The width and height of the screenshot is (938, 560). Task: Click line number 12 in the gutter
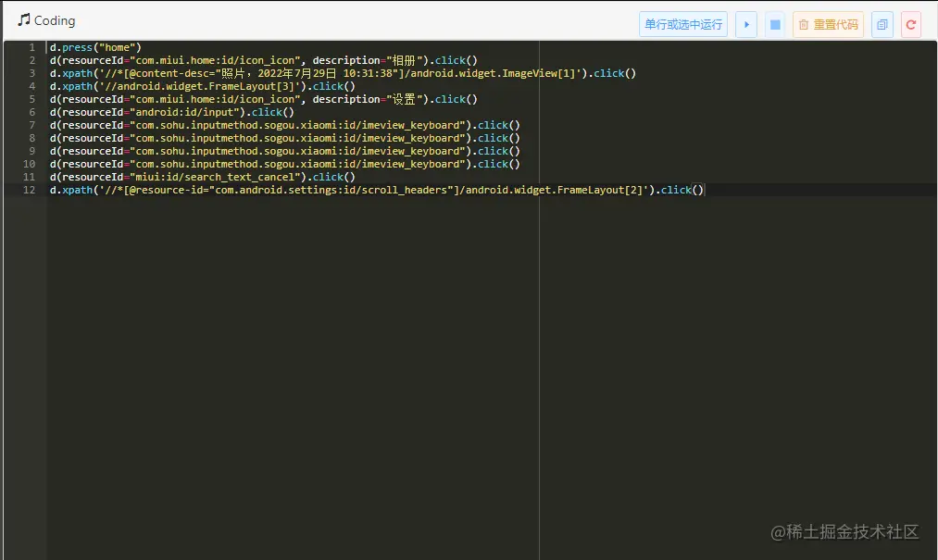coord(30,191)
